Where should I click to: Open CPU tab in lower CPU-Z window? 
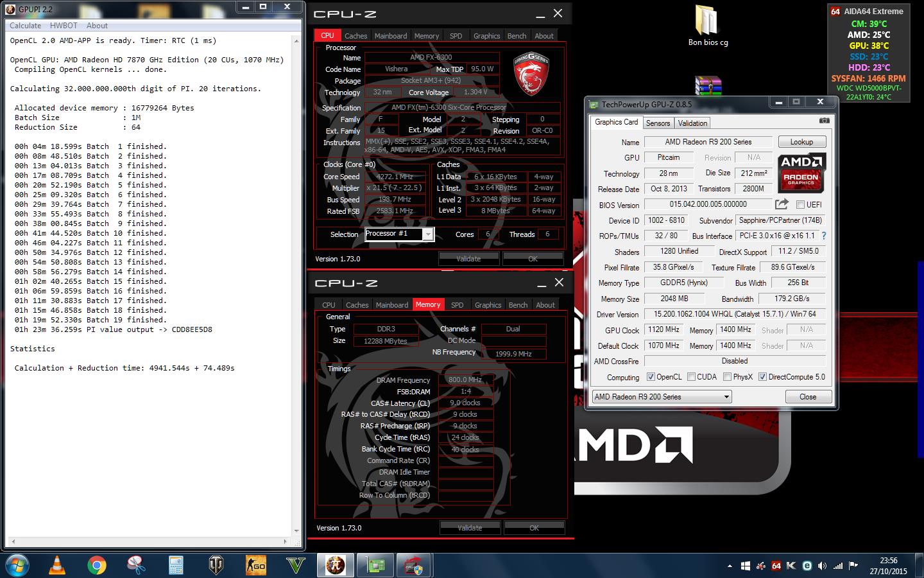tap(329, 305)
